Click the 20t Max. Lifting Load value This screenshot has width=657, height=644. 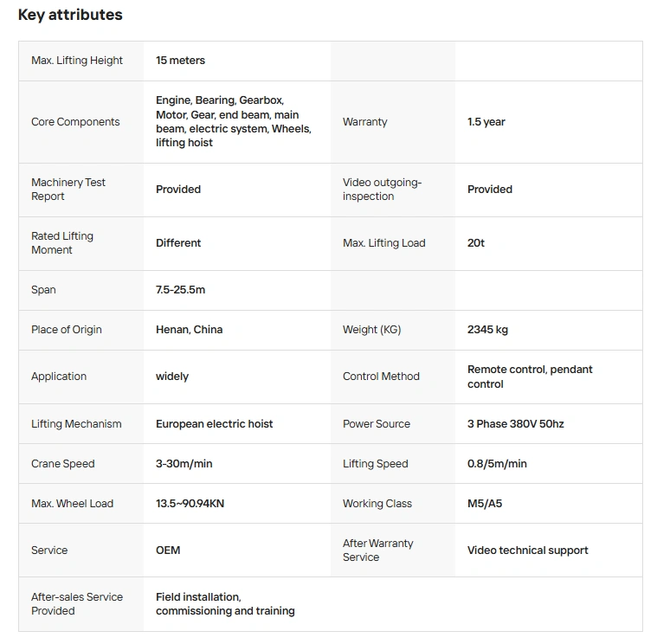(x=475, y=243)
